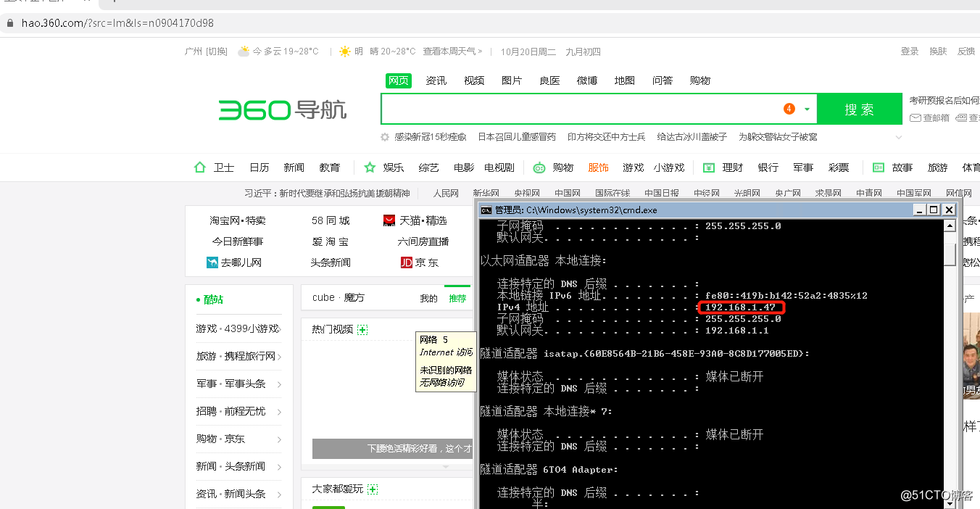This screenshot has width=980, height=509.
Task: Open the 头条新闻 link in site grid
Action: coord(331,262)
